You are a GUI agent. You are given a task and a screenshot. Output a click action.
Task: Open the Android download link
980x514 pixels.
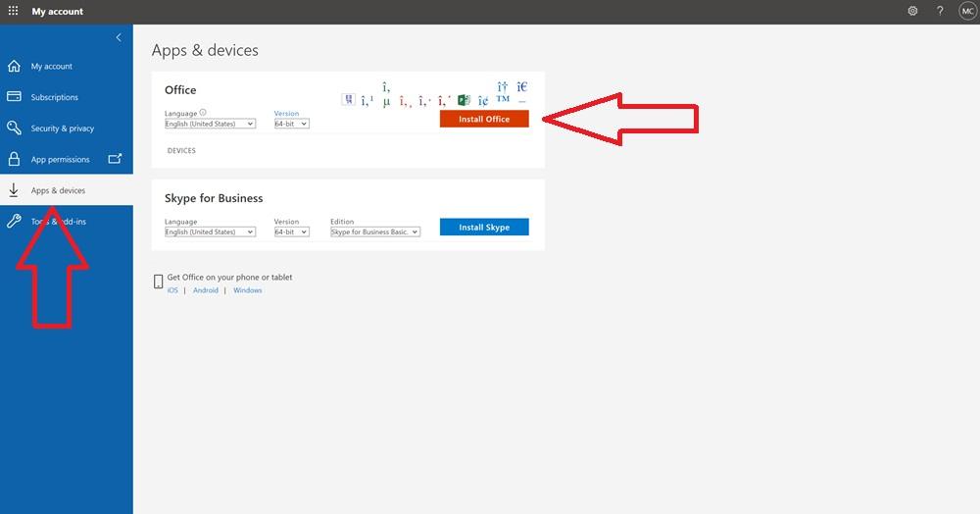coord(206,290)
